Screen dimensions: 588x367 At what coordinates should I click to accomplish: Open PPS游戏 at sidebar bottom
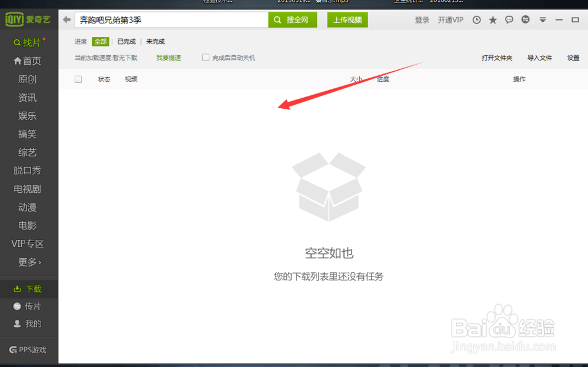(28, 350)
